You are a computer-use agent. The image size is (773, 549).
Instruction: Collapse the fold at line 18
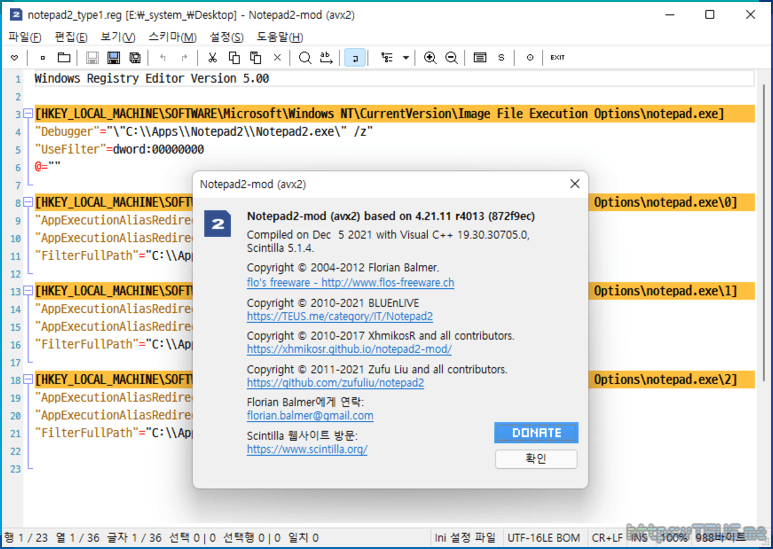(28, 380)
